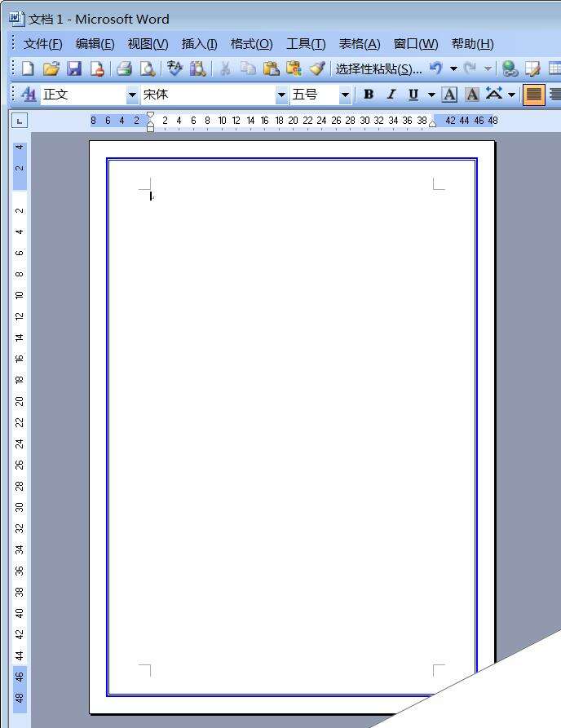561x728 pixels.
Task: Click the Paste clipboard icon
Action: [272, 68]
